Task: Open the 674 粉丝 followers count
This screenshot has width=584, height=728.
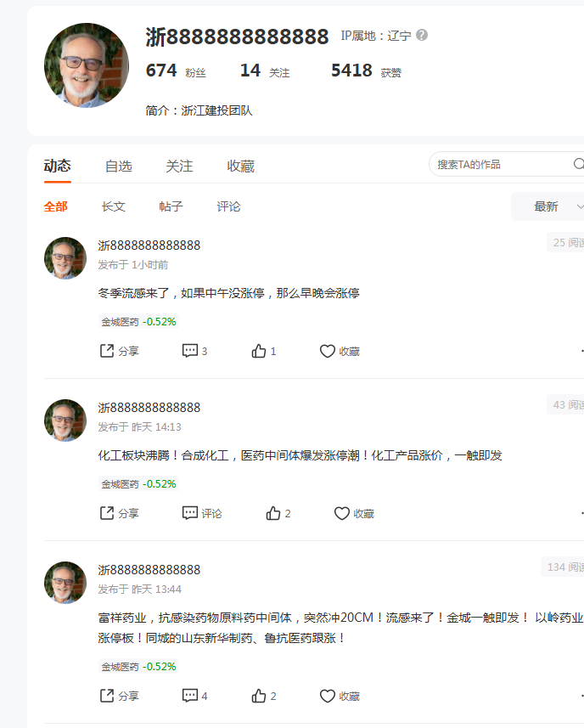Action: [x=176, y=71]
